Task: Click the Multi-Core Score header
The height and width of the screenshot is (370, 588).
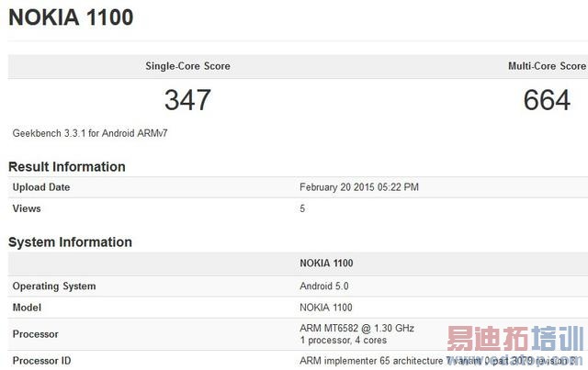Action: [548, 66]
